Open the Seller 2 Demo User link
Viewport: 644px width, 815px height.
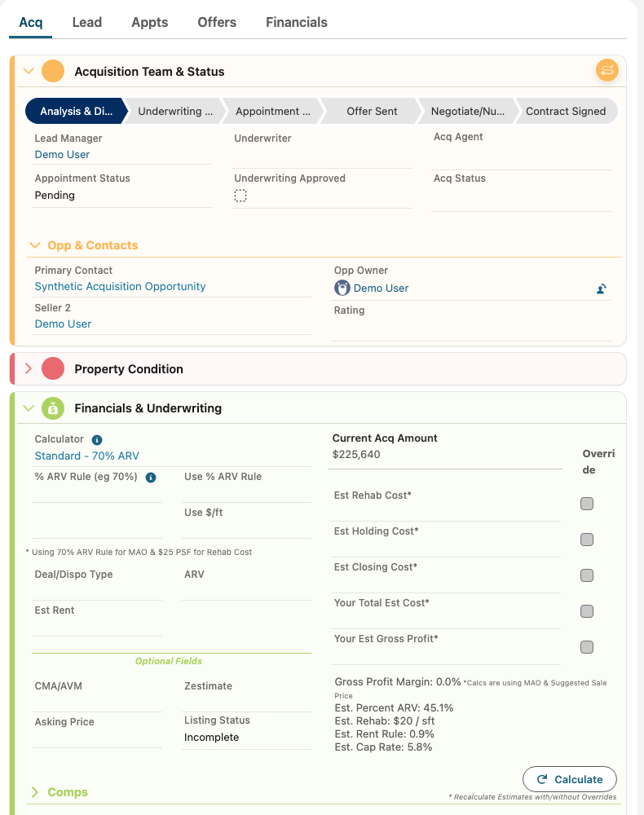point(63,324)
